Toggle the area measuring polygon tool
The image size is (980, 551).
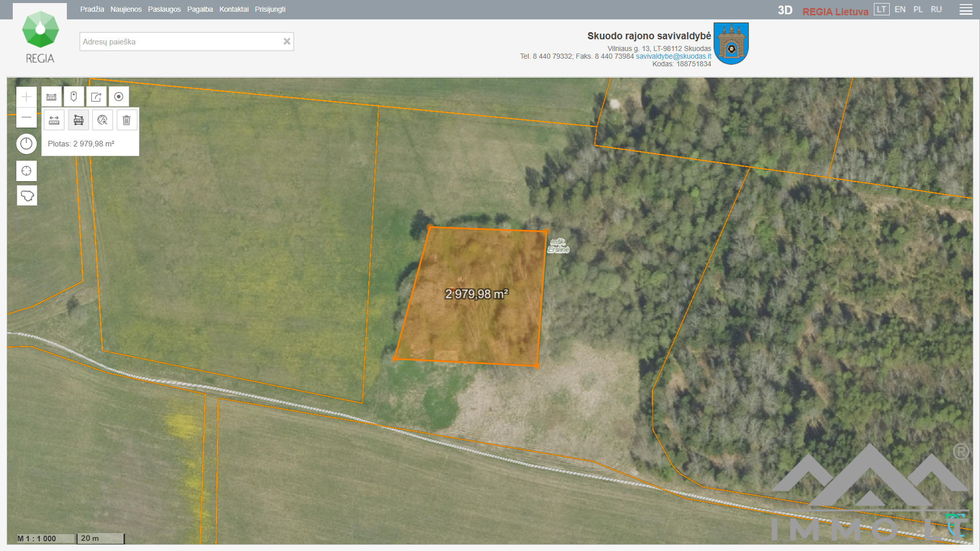[x=79, y=120]
